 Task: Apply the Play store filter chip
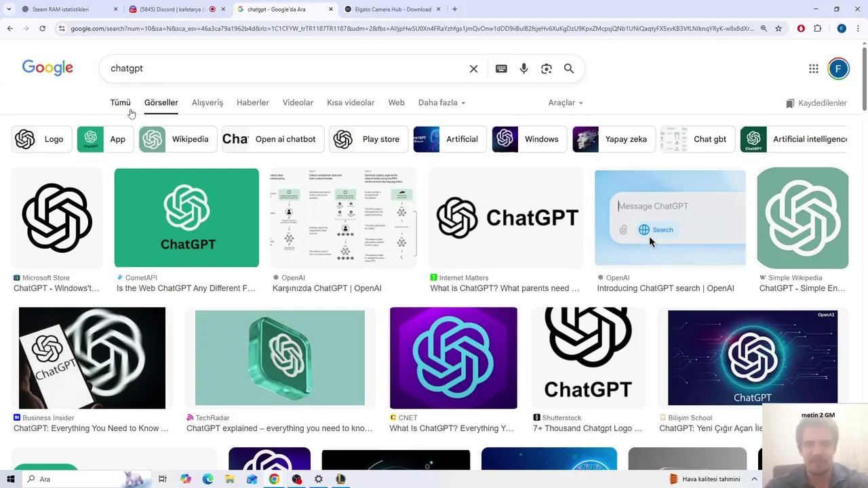(x=368, y=139)
